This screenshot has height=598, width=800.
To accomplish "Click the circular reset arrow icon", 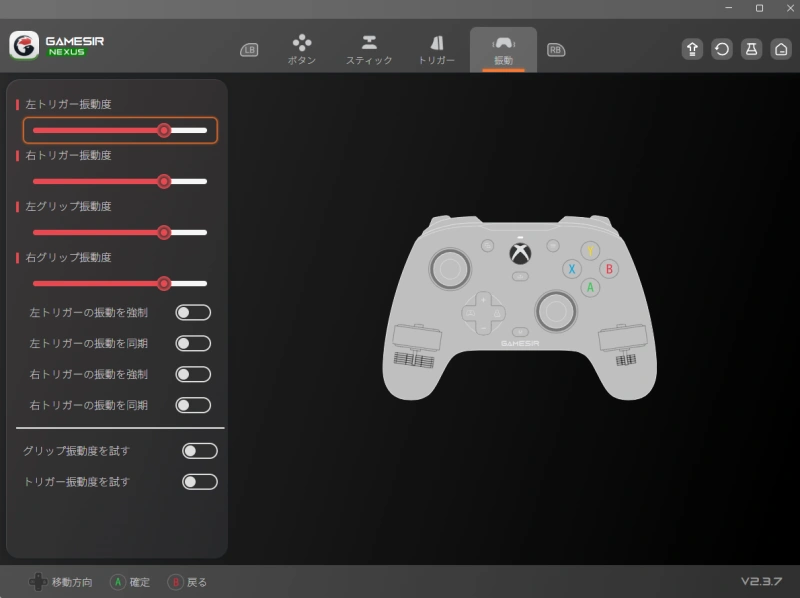I will 722,49.
